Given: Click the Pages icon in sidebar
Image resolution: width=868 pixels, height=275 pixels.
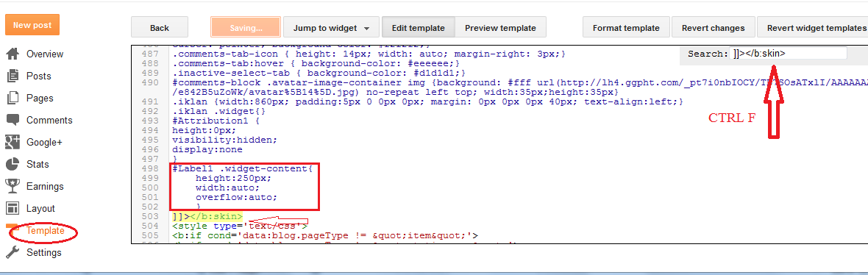Looking at the screenshot, I should pos(13,98).
